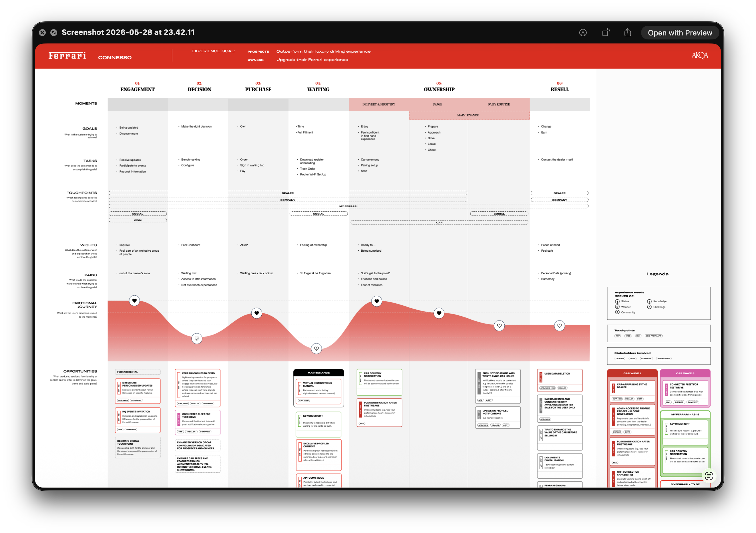Click the "FERRARI CONNESSO DEMO" card

pyautogui.click(x=198, y=388)
